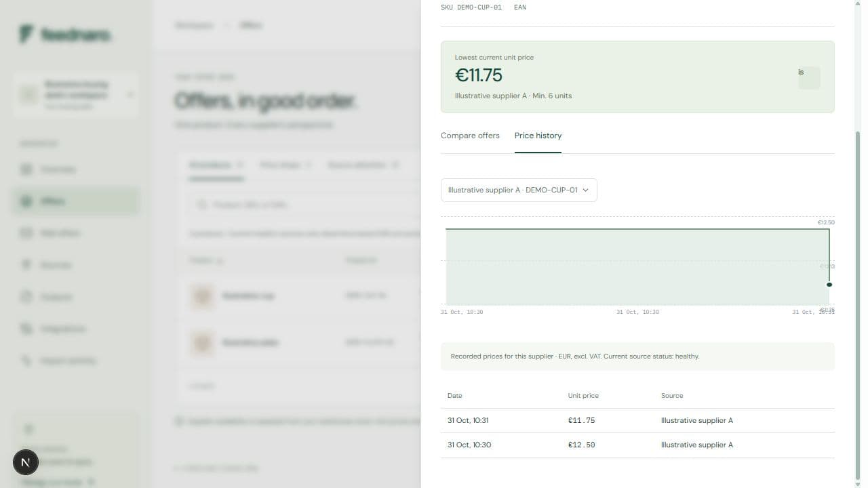Click the €12.50 chart axis label

click(826, 222)
